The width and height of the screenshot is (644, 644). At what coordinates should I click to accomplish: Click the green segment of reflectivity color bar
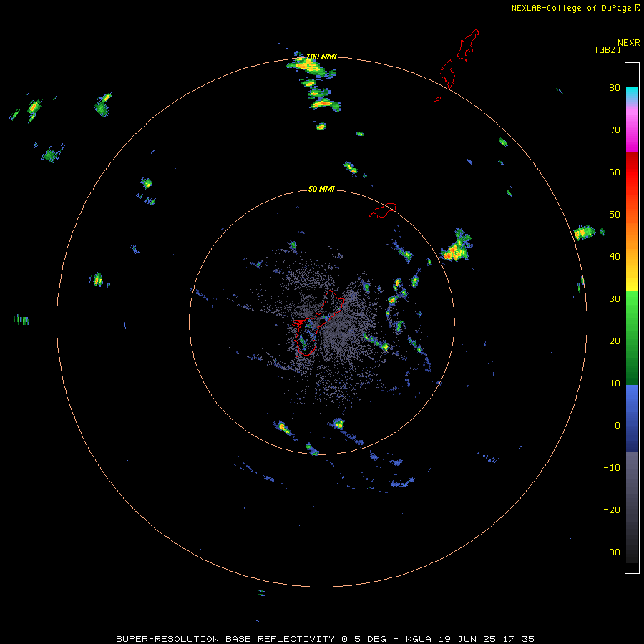(x=632, y=338)
